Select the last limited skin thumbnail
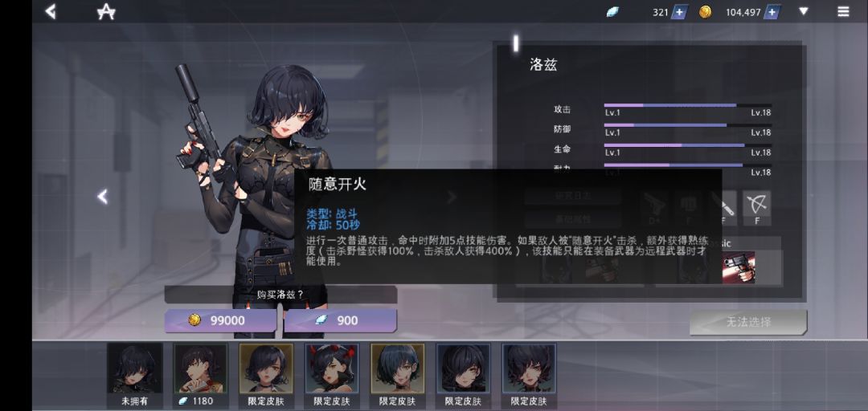This screenshot has width=868, height=411. [529, 375]
